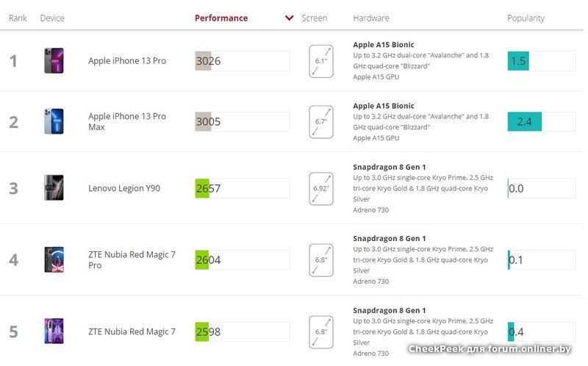Click the Lenovo Legion Y90 phone image

[54, 188]
